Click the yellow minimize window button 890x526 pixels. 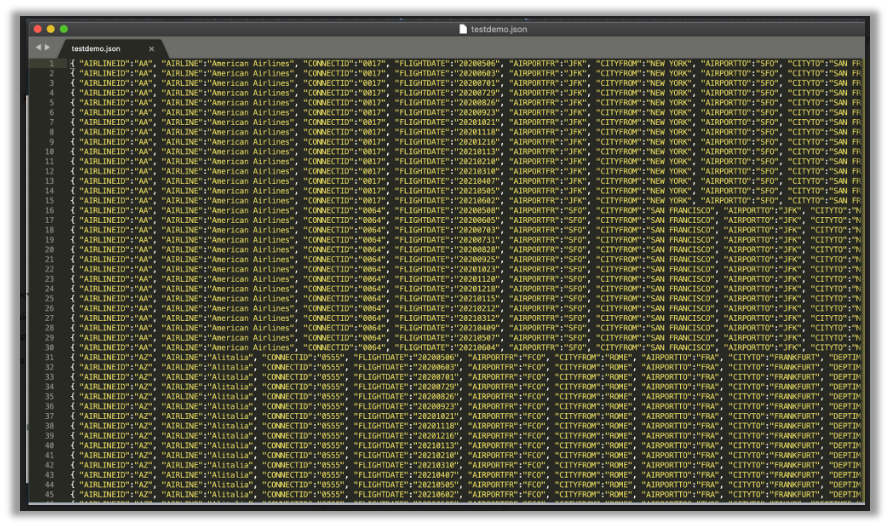point(51,29)
